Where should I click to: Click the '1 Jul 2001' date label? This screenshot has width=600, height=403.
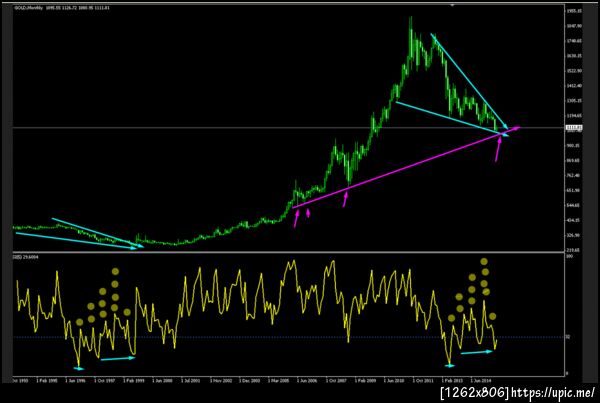click(x=190, y=381)
